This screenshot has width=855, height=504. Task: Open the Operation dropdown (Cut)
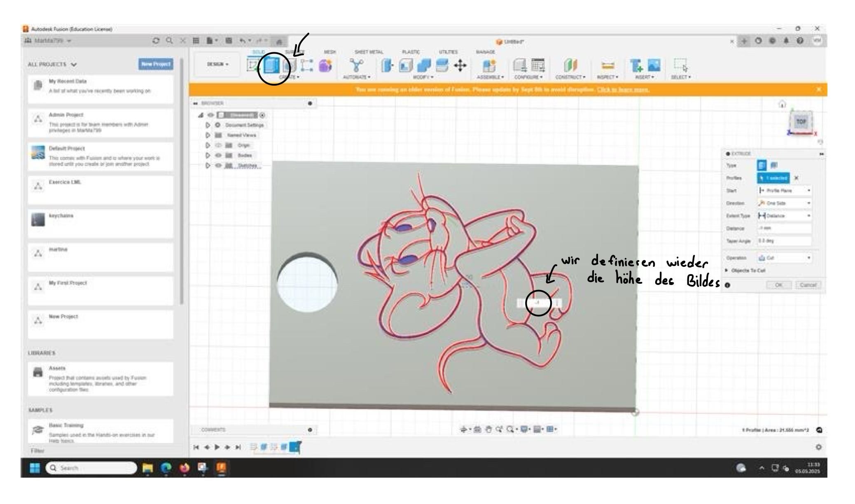pyautogui.click(x=785, y=258)
